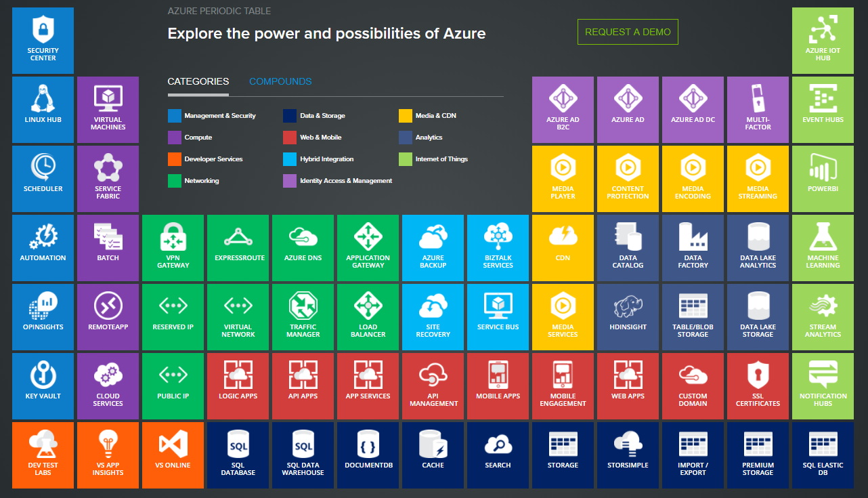This screenshot has height=498, width=868.
Task: Choose the Internet of Things legend entry
Action: click(433, 159)
